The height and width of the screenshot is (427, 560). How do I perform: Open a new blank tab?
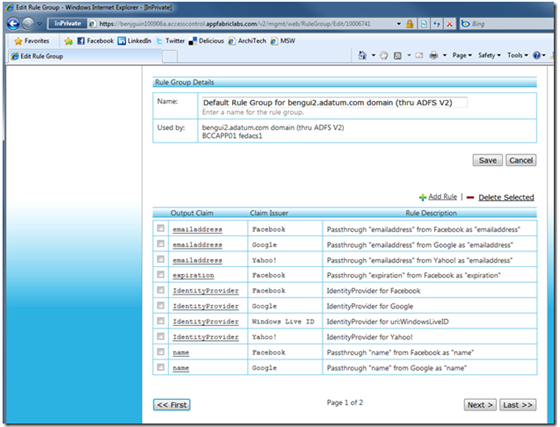pyautogui.click(x=170, y=56)
